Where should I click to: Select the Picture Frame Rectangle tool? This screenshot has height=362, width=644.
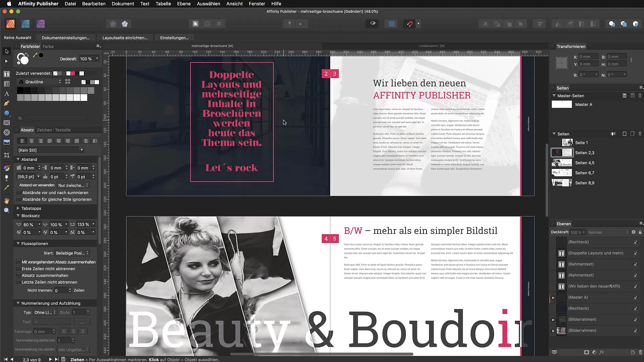[x=6, y=123]
